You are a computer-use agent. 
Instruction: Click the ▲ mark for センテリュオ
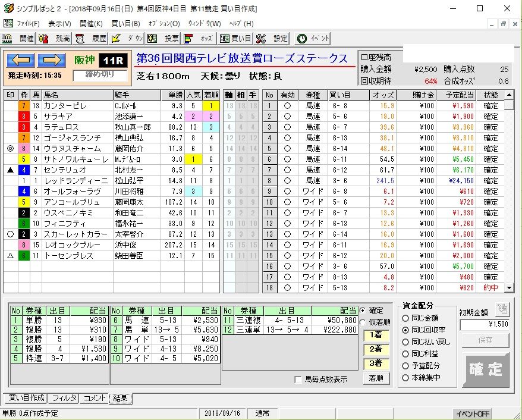10,170
